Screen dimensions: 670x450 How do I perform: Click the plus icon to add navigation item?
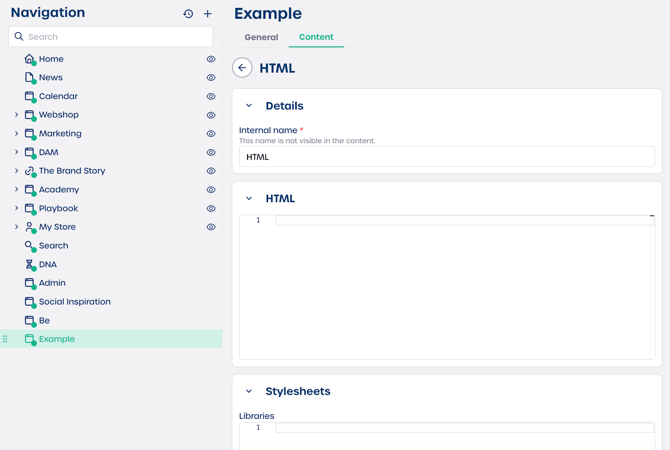tap(208, 14)
